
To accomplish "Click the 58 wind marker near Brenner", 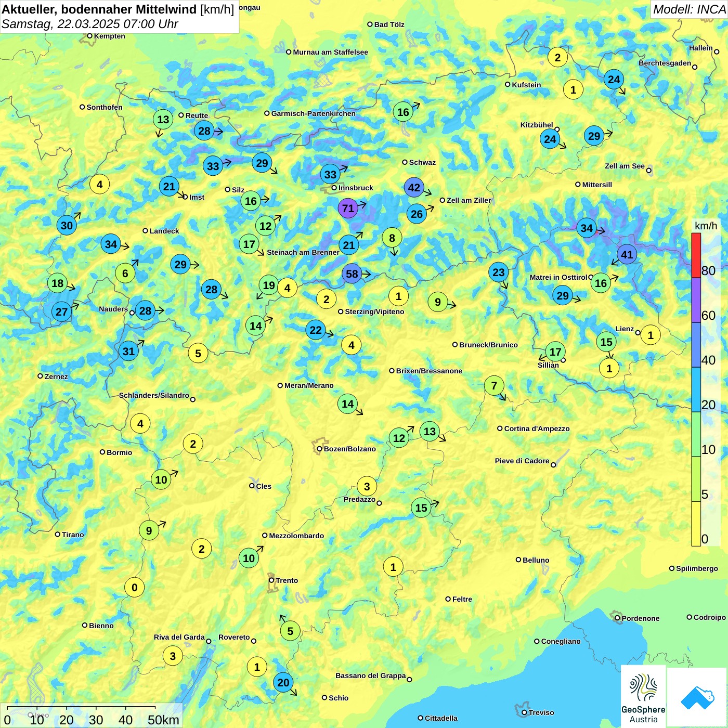I will point(352,274).
